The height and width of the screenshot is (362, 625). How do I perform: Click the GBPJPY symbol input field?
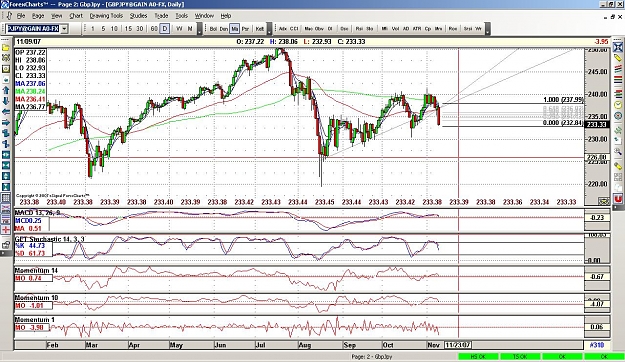click(x=33, y=29)
